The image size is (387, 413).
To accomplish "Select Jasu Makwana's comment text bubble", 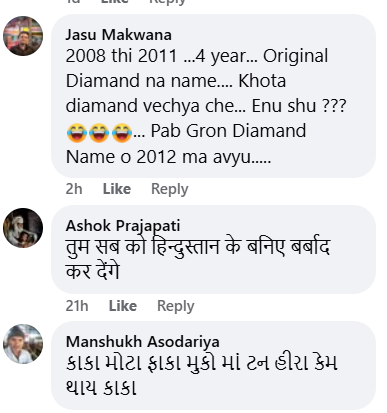I will [213, 96].
